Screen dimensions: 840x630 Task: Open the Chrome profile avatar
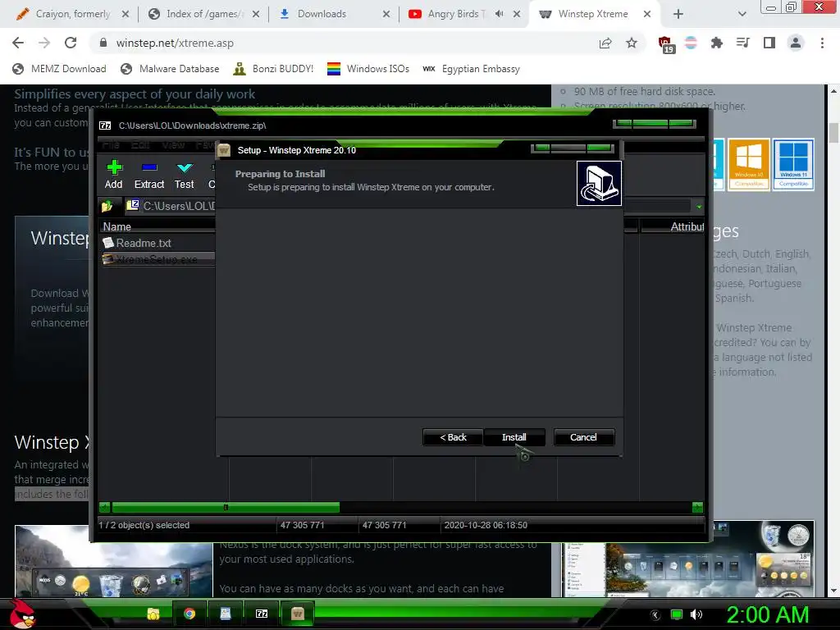coord(796,43)
